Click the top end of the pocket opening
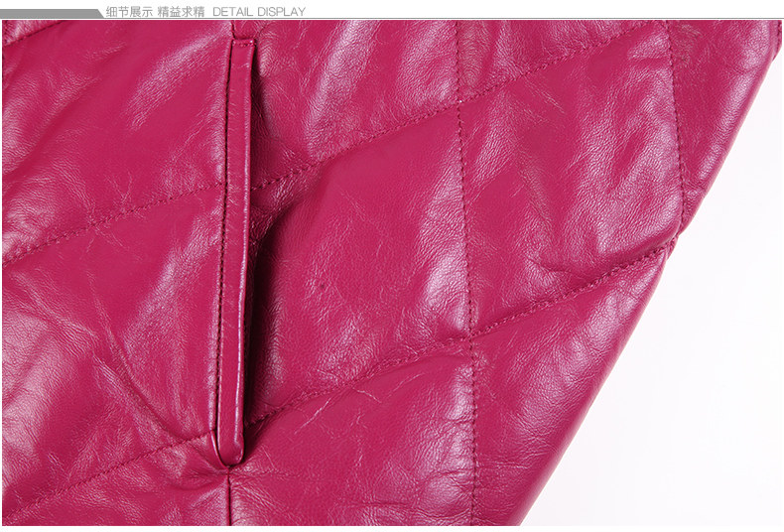 (240, 45)
